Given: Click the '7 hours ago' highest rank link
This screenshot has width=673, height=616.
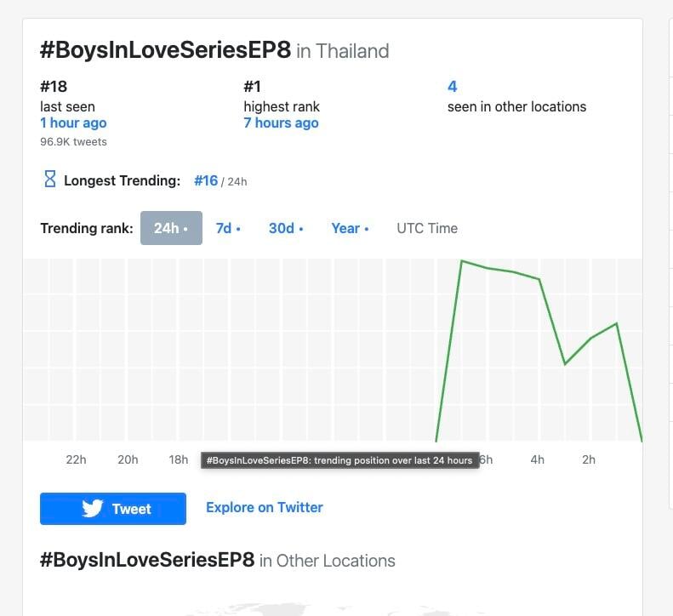Looking at the screenshot, I should coord(281,123).
